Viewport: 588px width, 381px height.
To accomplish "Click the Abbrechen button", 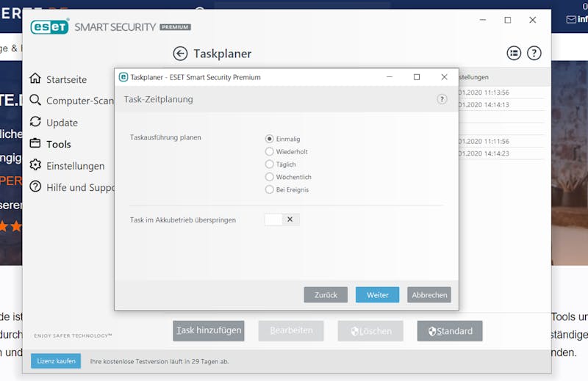I will click(x=429, y=295).
